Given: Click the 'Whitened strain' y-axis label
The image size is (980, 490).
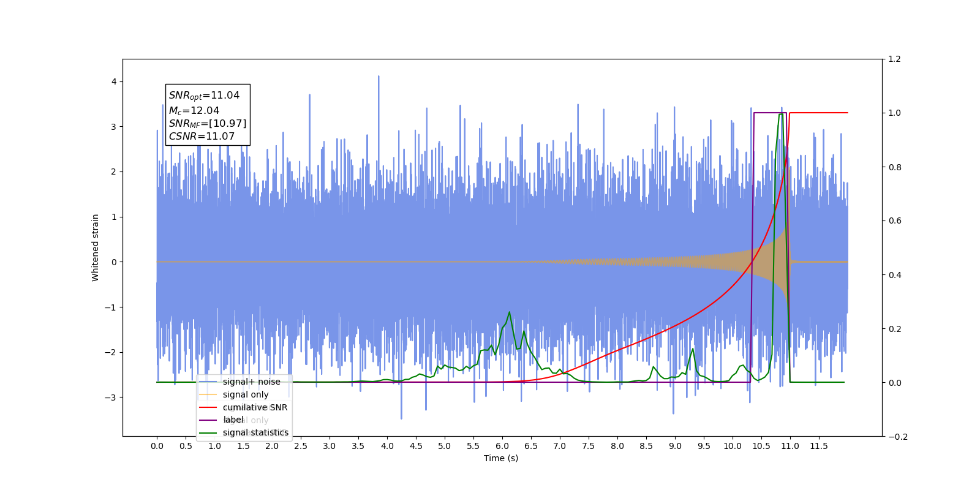Looking at the screenshot, I should [95, 247].
